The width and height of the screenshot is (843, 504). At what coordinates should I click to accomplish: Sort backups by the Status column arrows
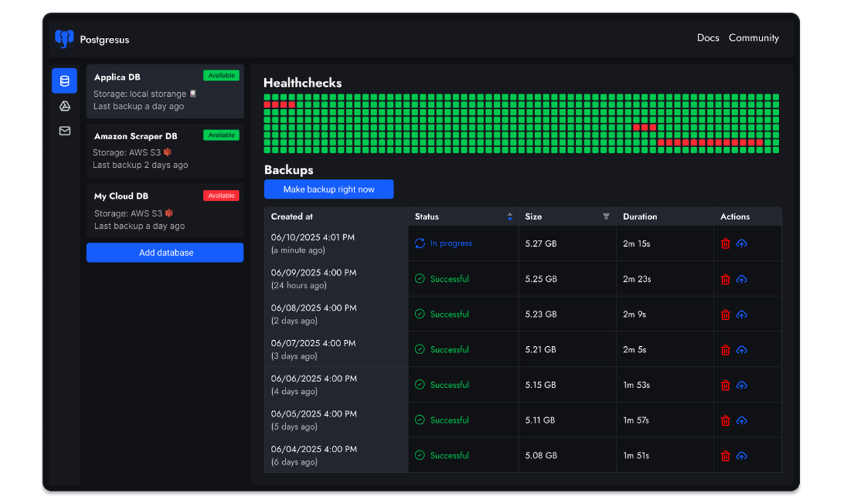pos(510,217)
